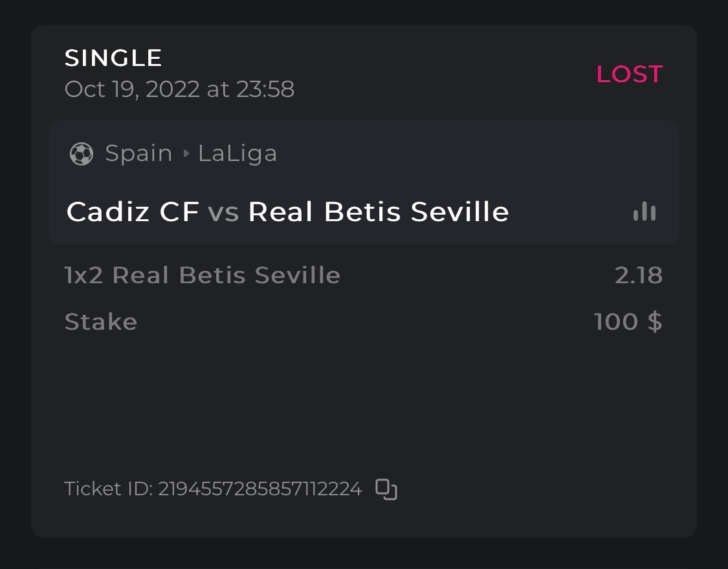This screenshot has width=728, height=569.
Task: Click the breadcrumb arrow between Spain and LaLiga
Action: (x=186, y=154)
